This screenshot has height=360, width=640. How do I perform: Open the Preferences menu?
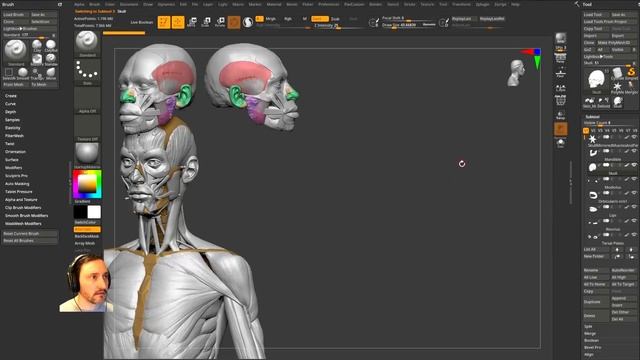(329, 4)
